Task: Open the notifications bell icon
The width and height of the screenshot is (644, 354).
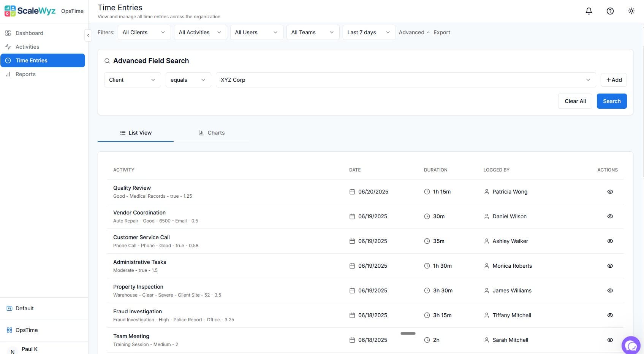Action: pyautogui.click(x=589, y=11)
